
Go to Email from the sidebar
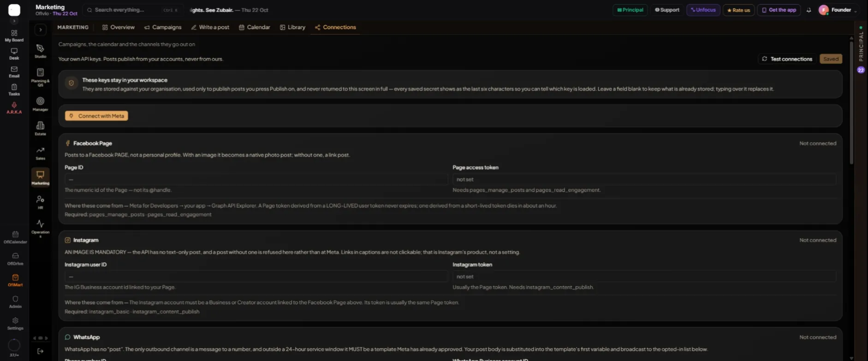(14, 72)
